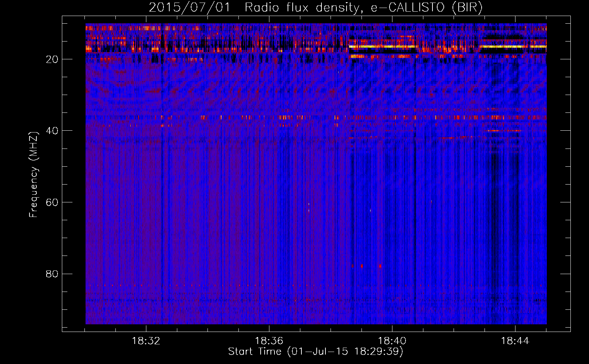Click the 20 frequency tick label
The image size is (589, 364).
point(52,59)
